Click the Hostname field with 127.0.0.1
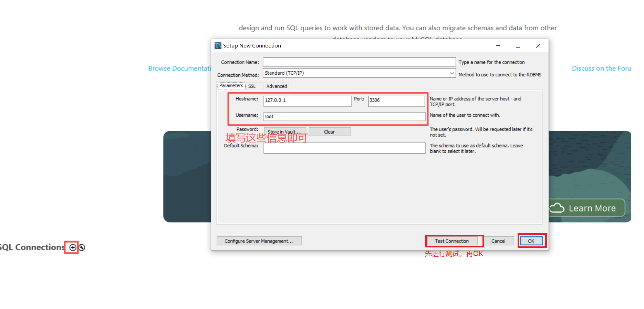 point(307,101)
